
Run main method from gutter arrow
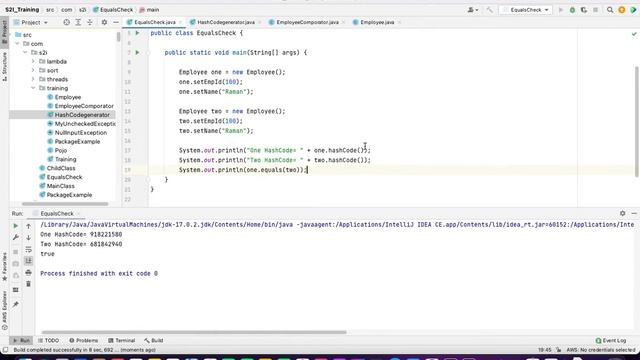coord(138,53)
